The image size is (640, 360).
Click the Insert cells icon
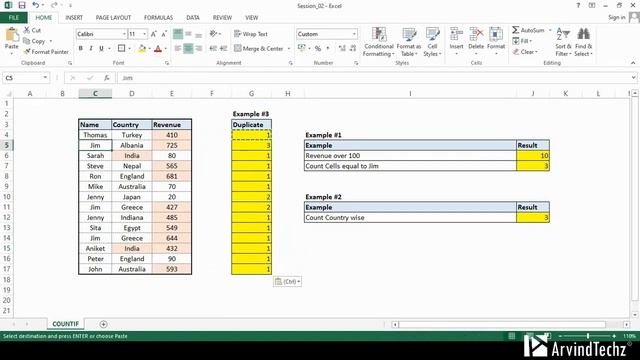pos(456,34)
